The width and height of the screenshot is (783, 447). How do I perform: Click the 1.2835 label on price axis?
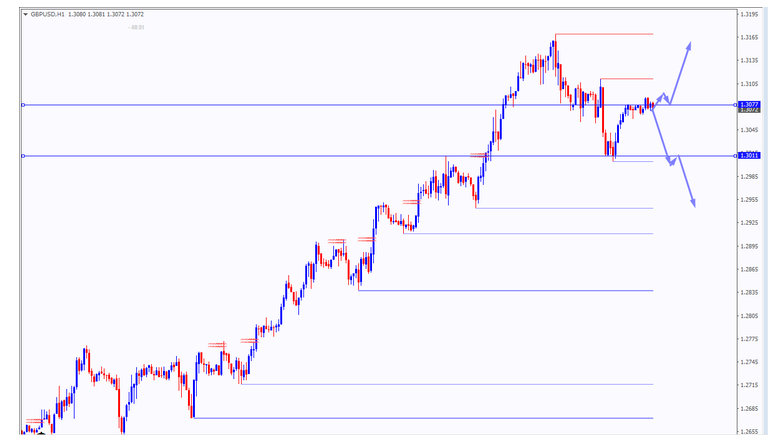pyautogui.click(x=750, y=292)
